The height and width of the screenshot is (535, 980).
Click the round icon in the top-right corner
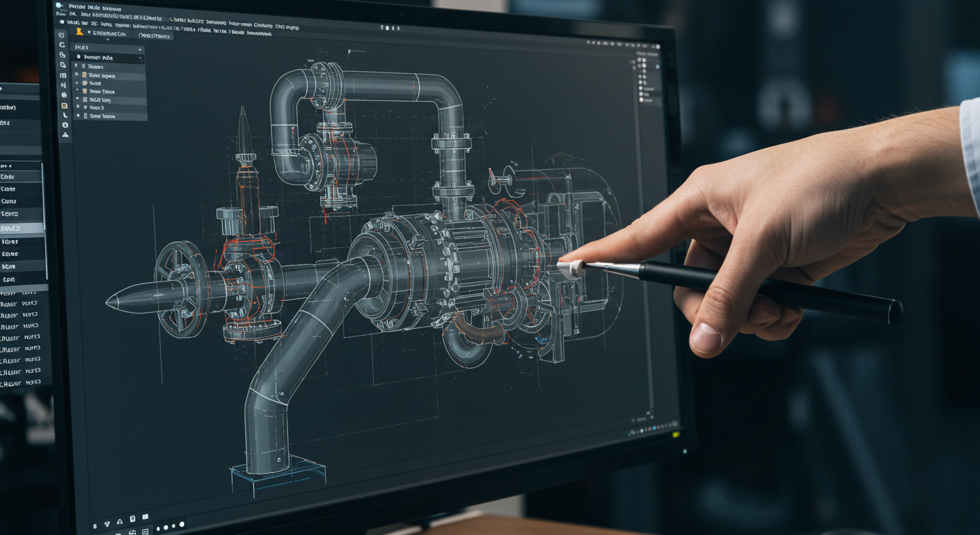(658, 47)
